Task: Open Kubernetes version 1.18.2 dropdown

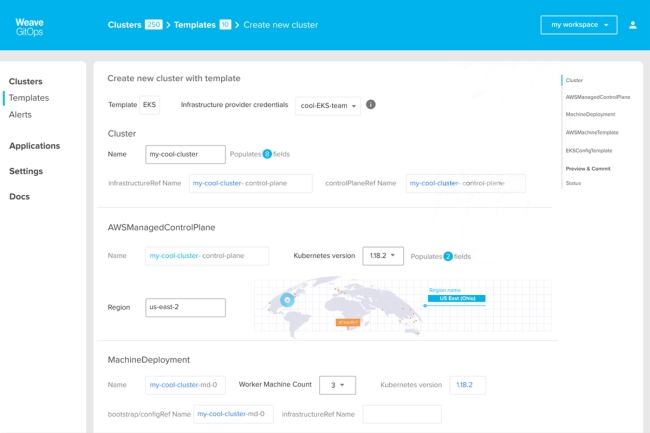Action: click(383, 256)
